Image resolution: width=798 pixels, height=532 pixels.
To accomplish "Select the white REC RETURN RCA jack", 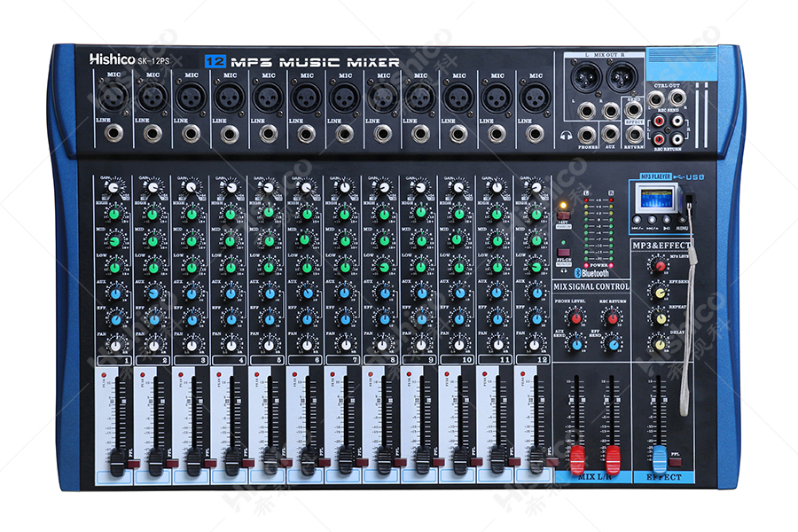I will (677, 138).
